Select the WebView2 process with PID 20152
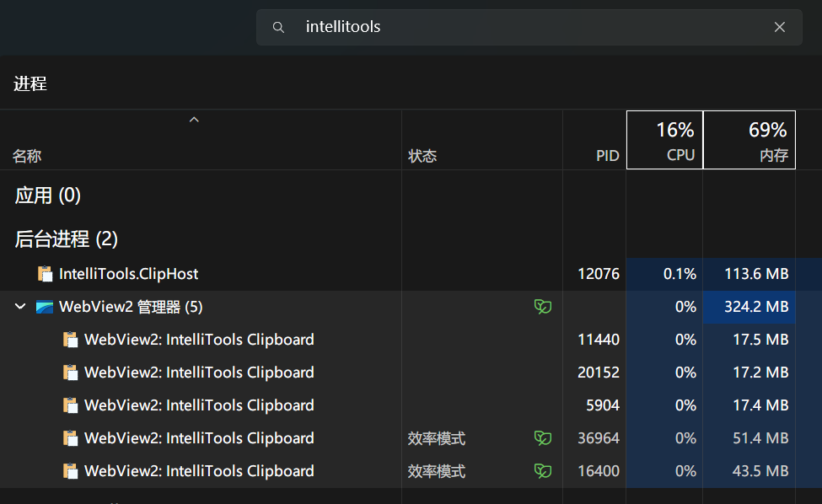Viewport: 822px width, 504px height. 411,373
